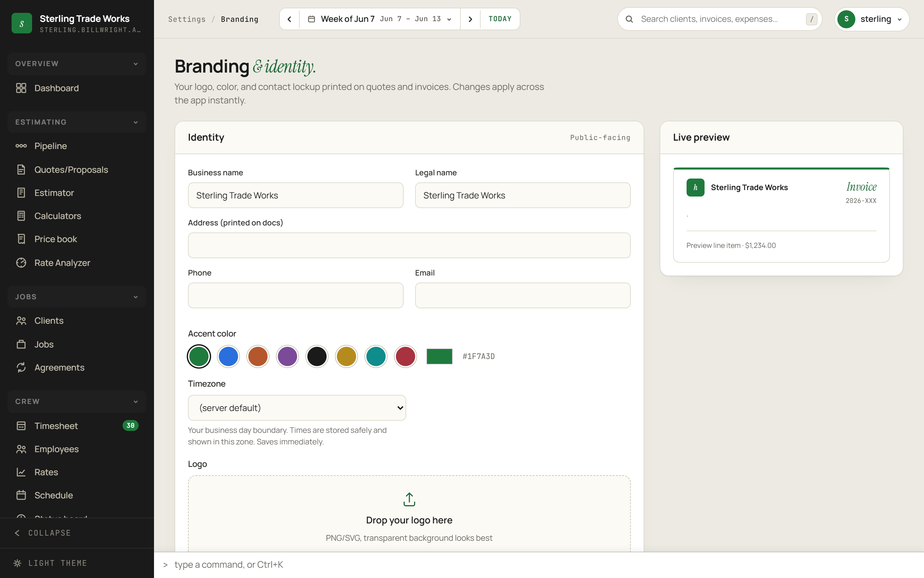Click the command bar input
Image resolution: width=924 pixels, height=578 pixels.
(538, 565)
